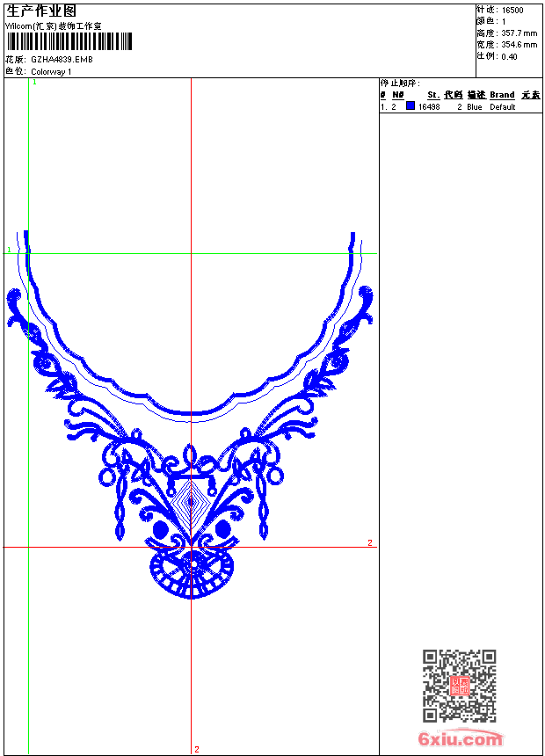Click the QR code image

pos(459,686)
